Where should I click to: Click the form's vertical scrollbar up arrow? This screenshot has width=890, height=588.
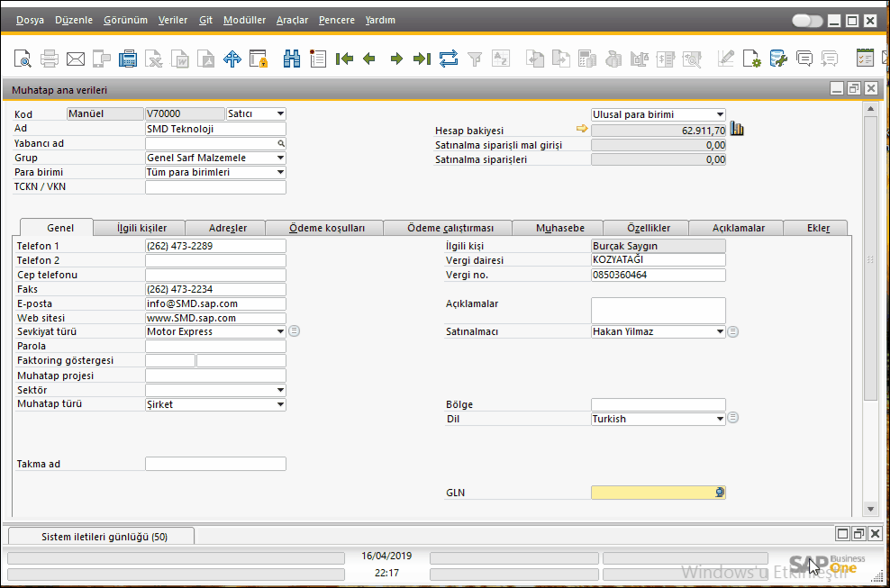coord(870,108)
